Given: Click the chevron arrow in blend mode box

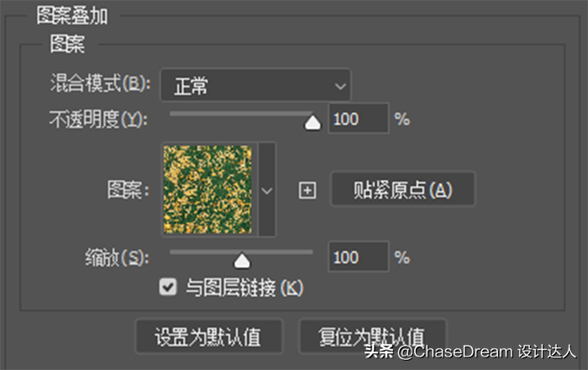Looking at the screenshot, I should (x=340, y=87).
